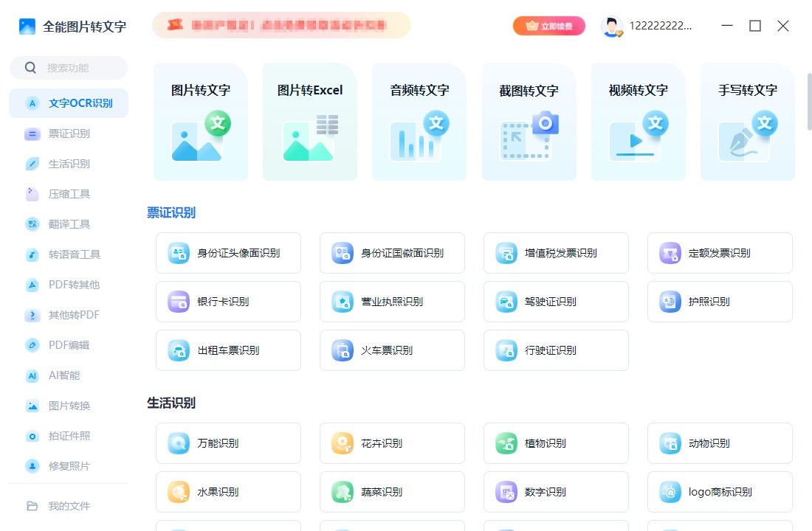Click the 立即续费 renewal button
Viewport: 812px width, 531px height.
pos(549,25)
